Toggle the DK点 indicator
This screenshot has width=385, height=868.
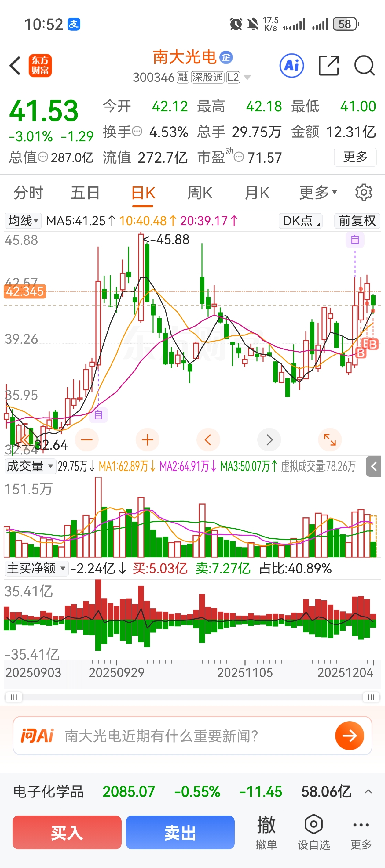[300, 221]
